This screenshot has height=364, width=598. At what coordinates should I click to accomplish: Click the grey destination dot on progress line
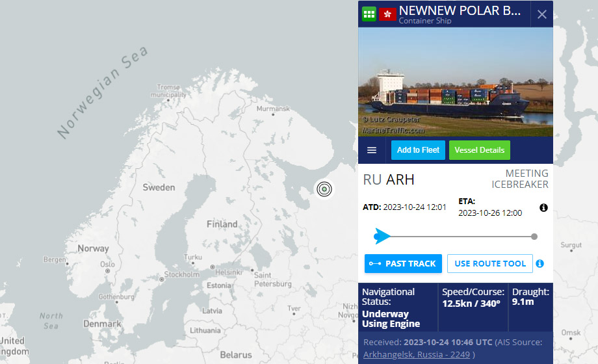pyautogui.click(x=534, y=237)
